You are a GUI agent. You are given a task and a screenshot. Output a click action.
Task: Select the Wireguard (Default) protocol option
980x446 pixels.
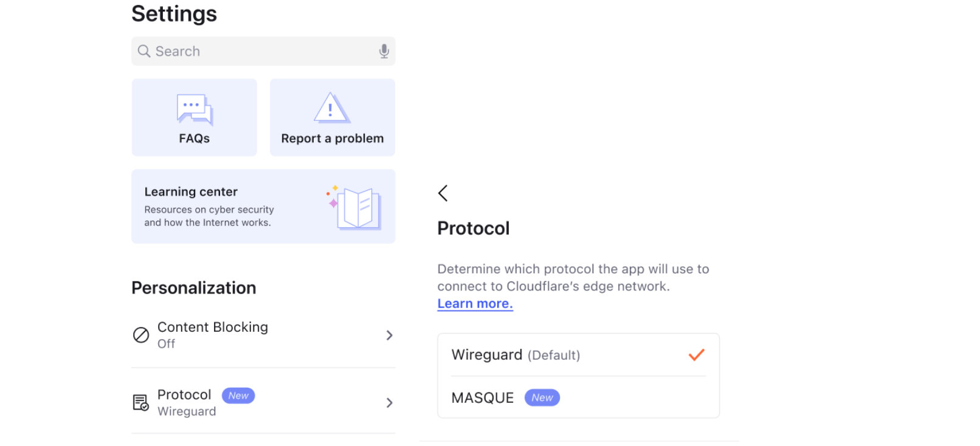579,355
